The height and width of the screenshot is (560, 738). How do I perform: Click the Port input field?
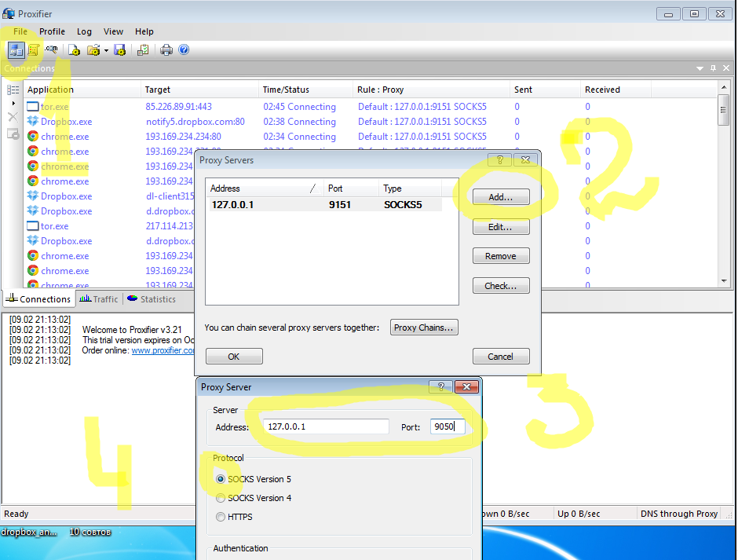447,426
